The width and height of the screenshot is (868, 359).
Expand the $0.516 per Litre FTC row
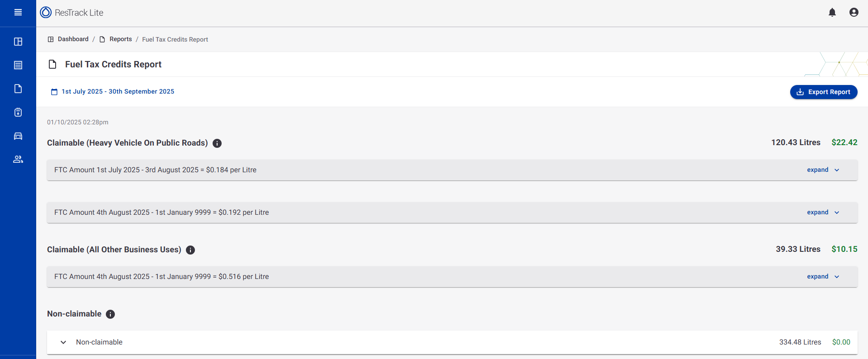(x=822, y=276)
